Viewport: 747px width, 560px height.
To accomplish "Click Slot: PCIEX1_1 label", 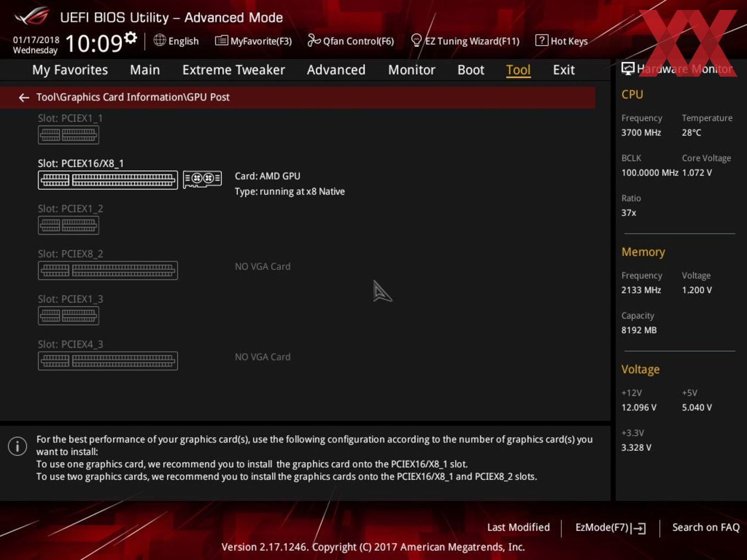I will tap(70, 118).
